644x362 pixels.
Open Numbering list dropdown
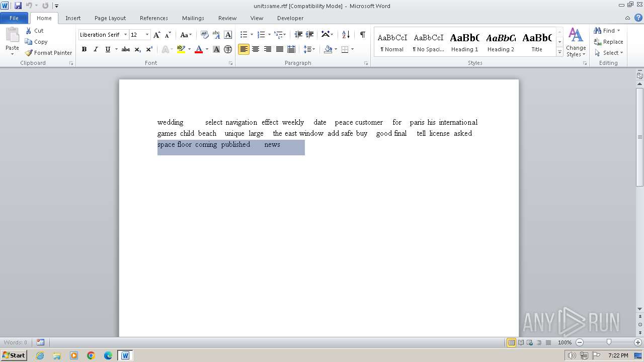click(269, 35)
